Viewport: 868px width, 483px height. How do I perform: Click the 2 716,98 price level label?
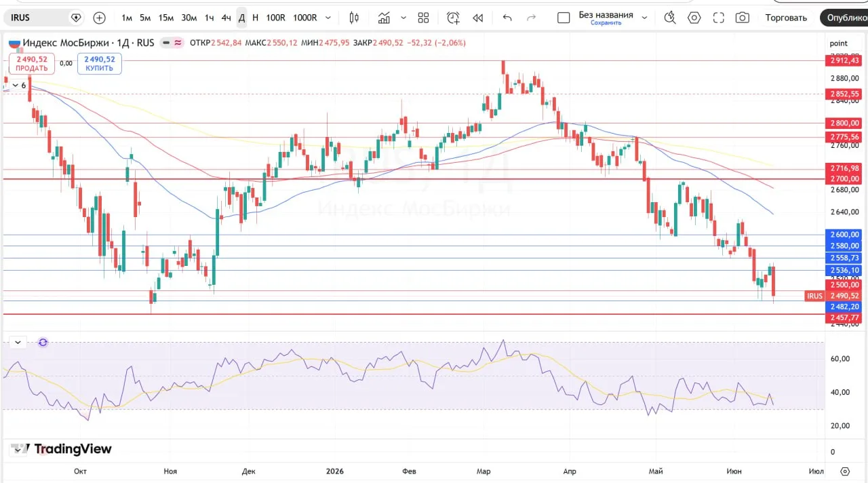point(844,168)
